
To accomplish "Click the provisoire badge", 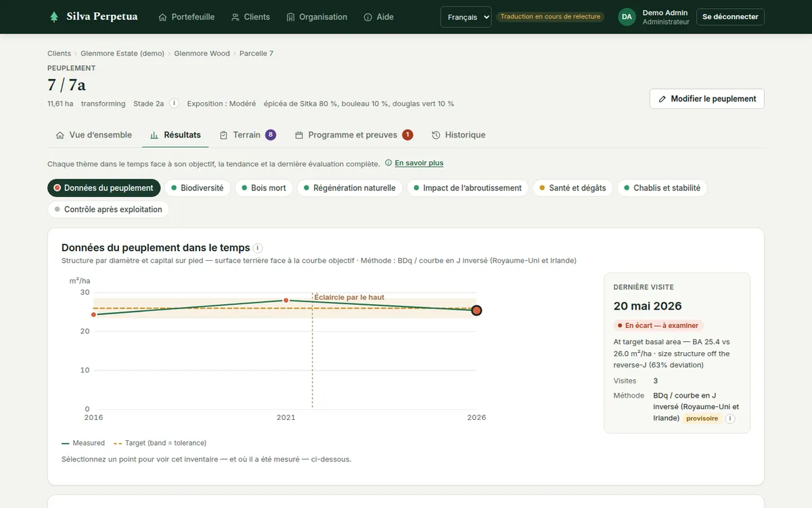I will click(x=702, y=419).
